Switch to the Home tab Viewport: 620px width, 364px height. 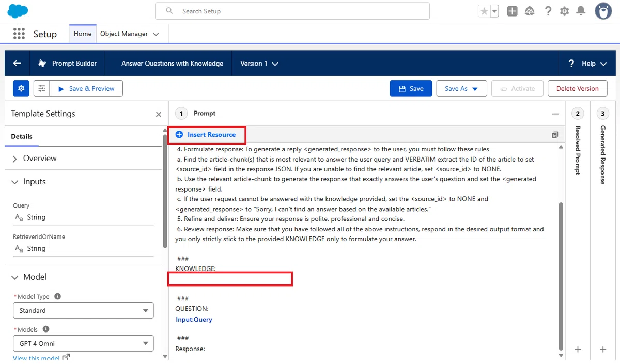click(x=83, y=34)
